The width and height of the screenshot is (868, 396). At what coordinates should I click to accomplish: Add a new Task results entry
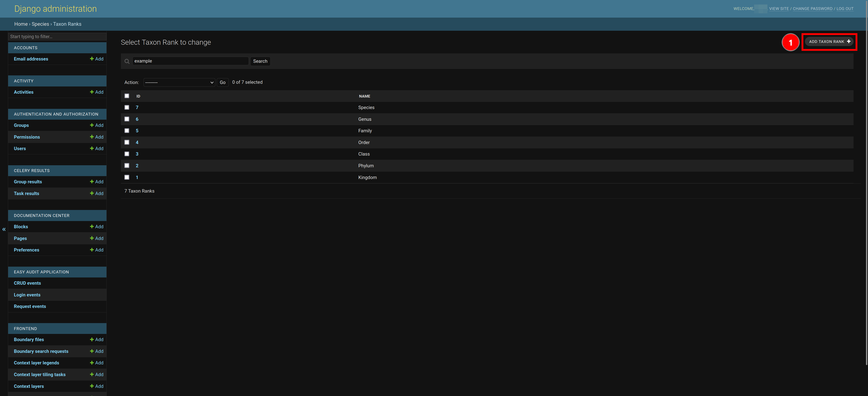point(97,193)
